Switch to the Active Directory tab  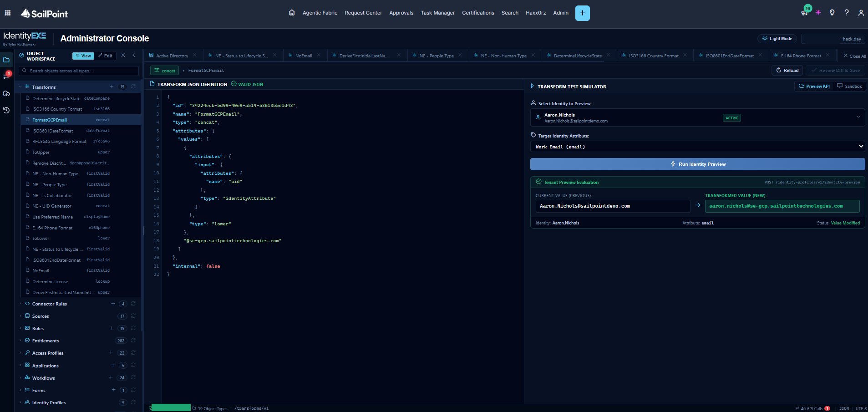172,56
